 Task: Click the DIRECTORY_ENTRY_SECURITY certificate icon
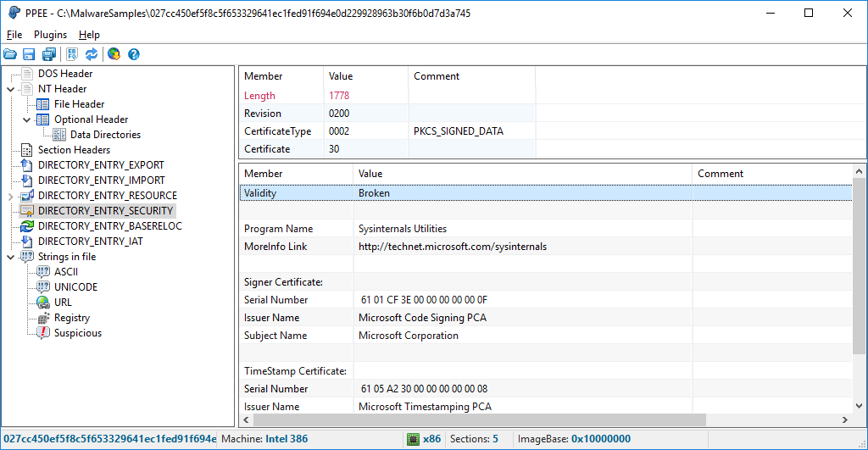click(26, 211)
